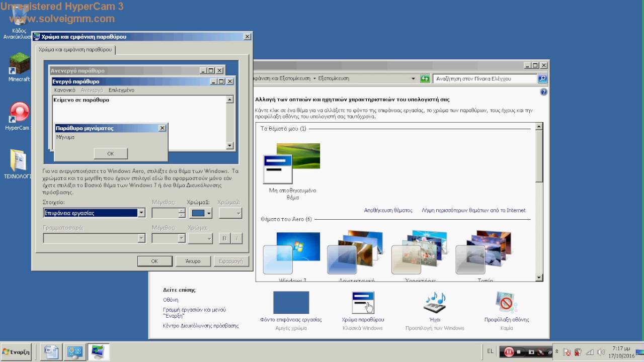Launch the HyperCam desktop shortcut

coord(19,116)
